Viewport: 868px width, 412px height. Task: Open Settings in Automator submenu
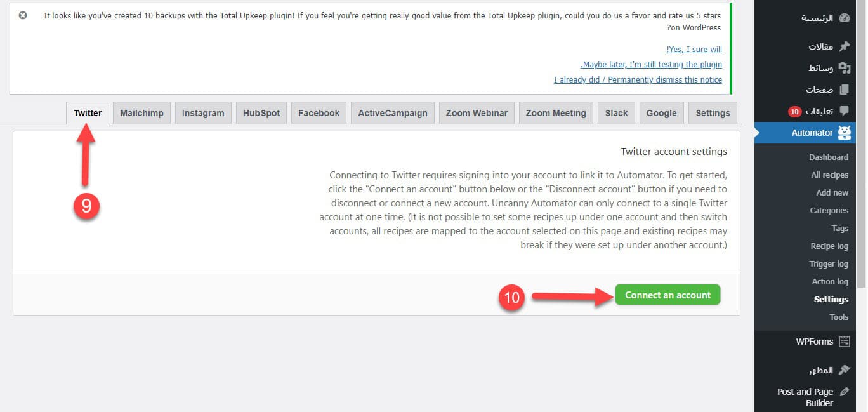[x=831, y=299]
